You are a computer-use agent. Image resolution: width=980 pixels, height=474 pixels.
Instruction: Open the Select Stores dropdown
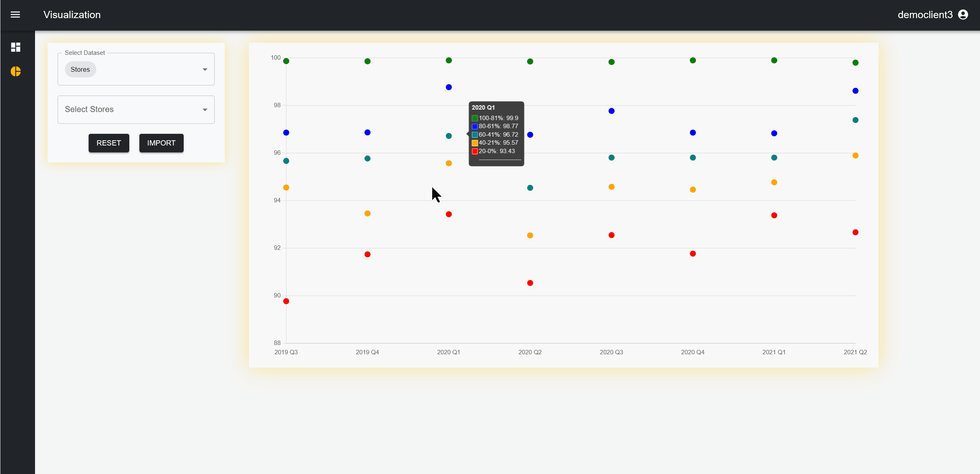click(x=136, y=109)
